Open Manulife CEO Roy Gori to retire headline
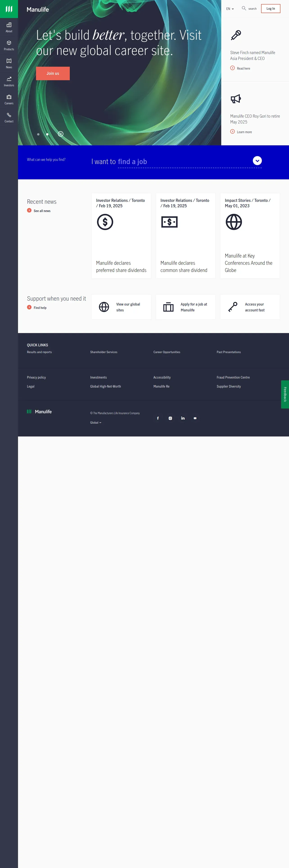 [255, 119]
